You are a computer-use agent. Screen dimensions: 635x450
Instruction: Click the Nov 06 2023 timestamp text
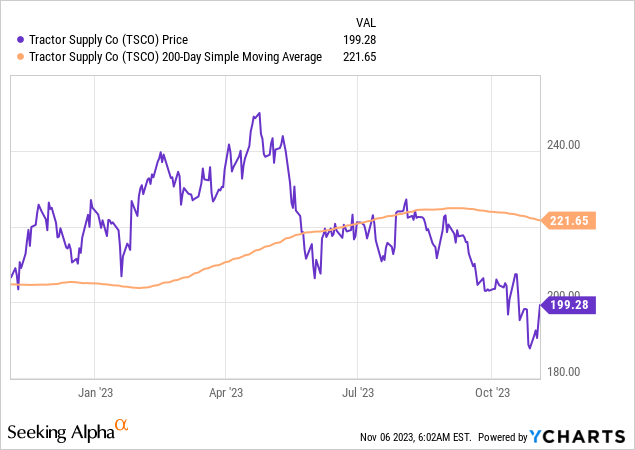(412, 437)
